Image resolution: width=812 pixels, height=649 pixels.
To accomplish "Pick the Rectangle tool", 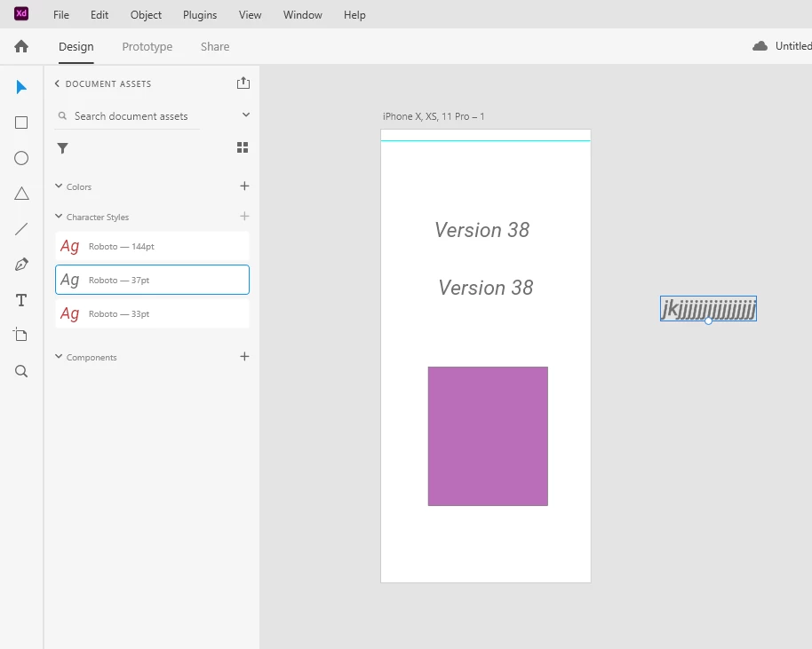I will (21, 123).
